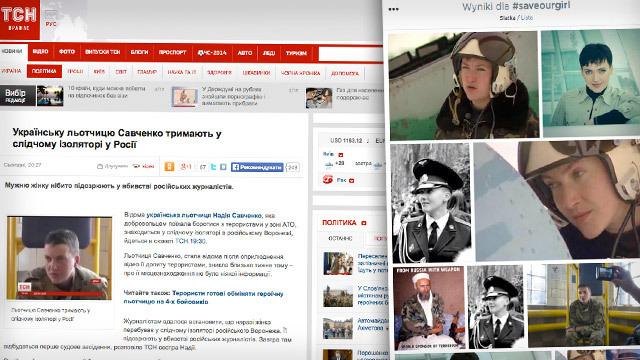The image size is (640, 360).
Task: Open the red video camera 'Відео' icon
Action: coord(137,166)
